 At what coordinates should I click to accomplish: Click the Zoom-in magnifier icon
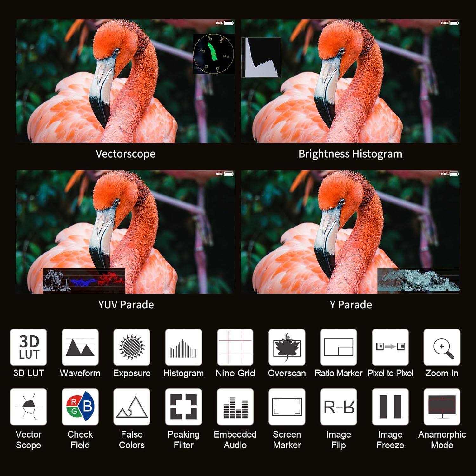tap(442, 347)
